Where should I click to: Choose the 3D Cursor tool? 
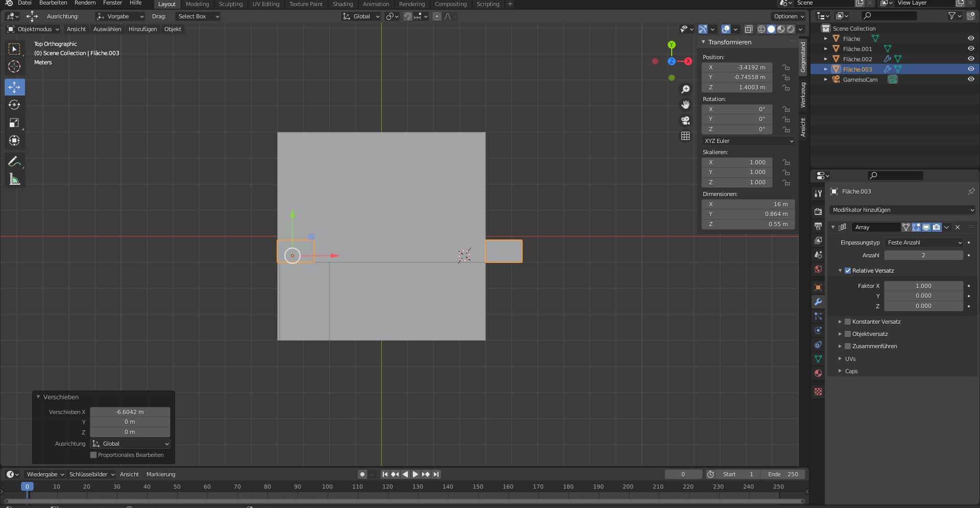(14, 67)
